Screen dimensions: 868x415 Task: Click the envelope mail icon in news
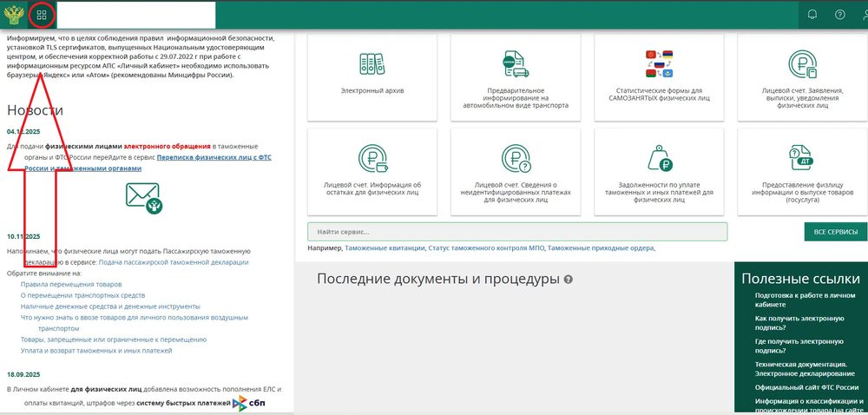(144, 198)
